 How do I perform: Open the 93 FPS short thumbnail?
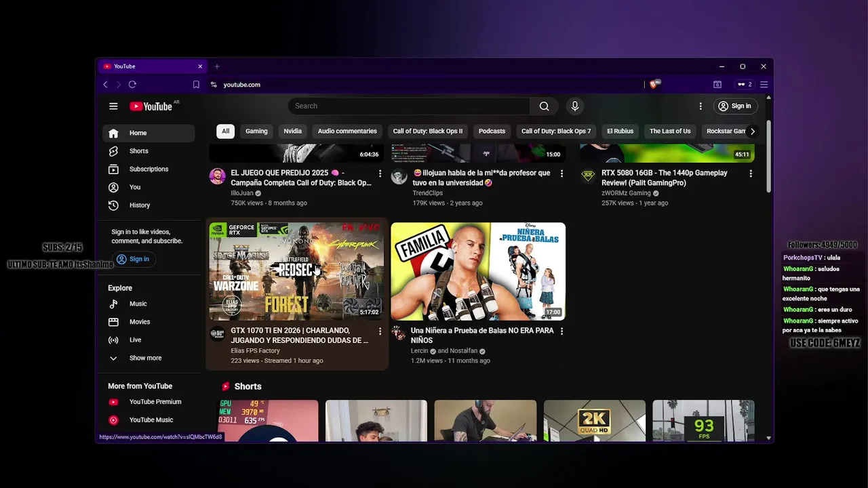click(703, 421)
